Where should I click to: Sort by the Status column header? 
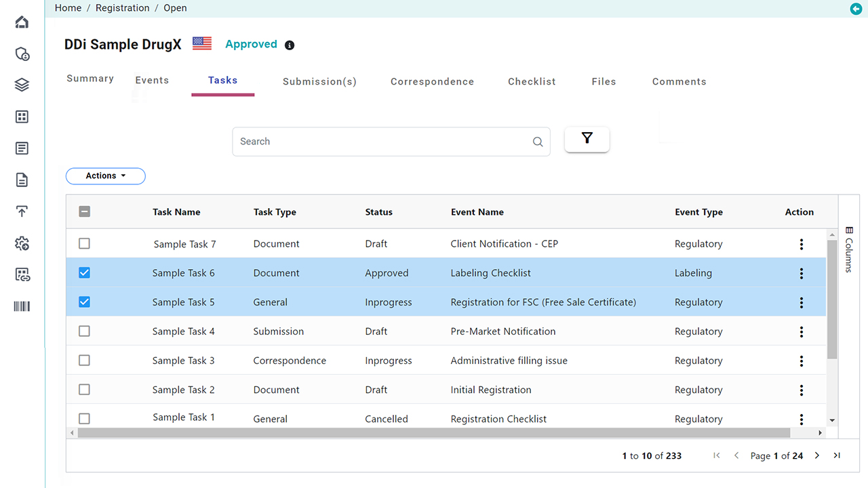378,212
